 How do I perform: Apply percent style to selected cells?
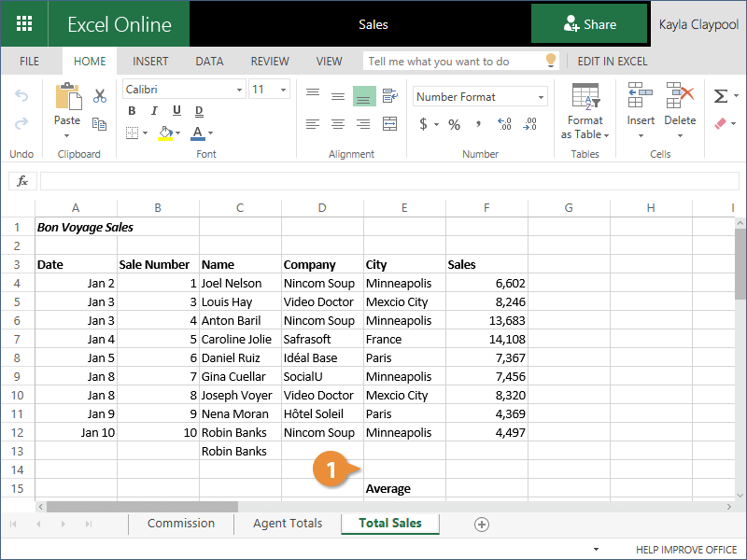click(x=454, y=124)
